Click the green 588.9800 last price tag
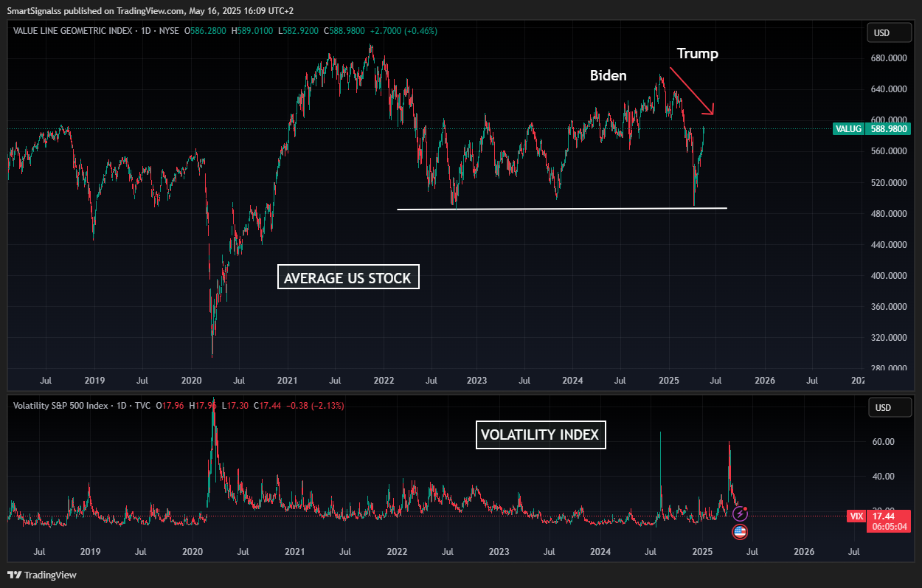The image size is (922, 588). (x=888, y=129)
